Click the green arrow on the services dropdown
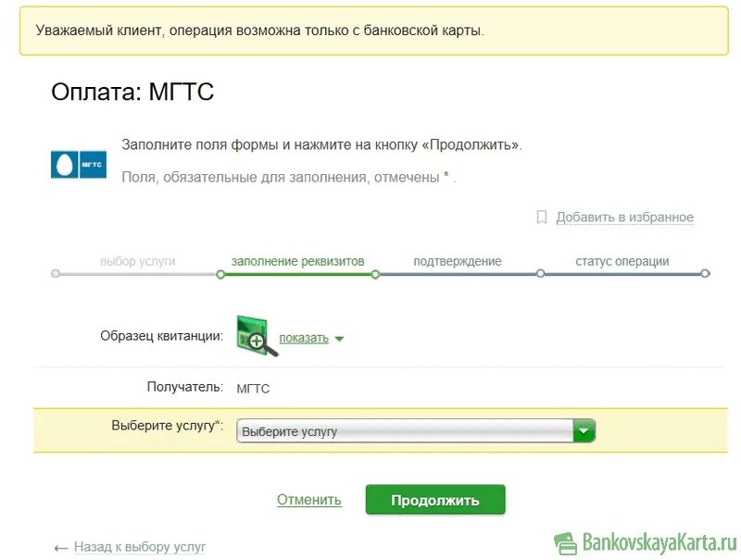This screenshot has width=741, height=560. (584, 430)
